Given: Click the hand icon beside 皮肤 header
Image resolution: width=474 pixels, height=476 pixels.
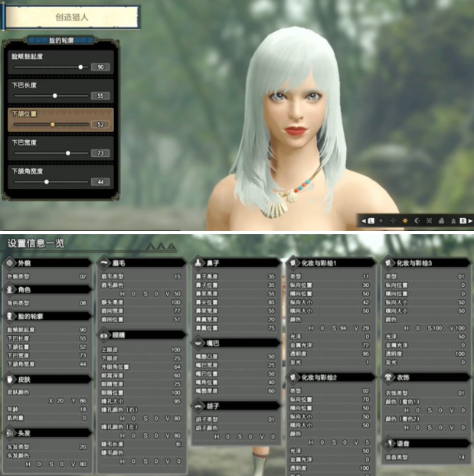Looking at the screenshot, I should point(10,379).
